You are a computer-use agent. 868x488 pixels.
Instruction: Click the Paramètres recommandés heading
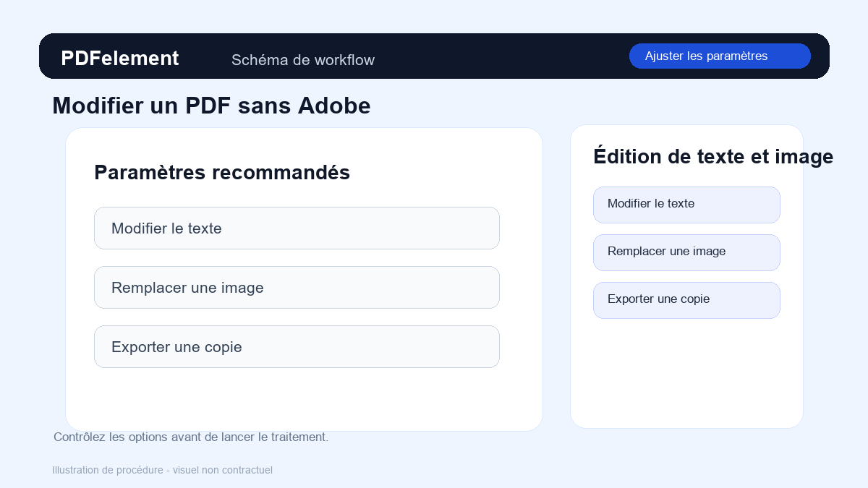[222, 173]
